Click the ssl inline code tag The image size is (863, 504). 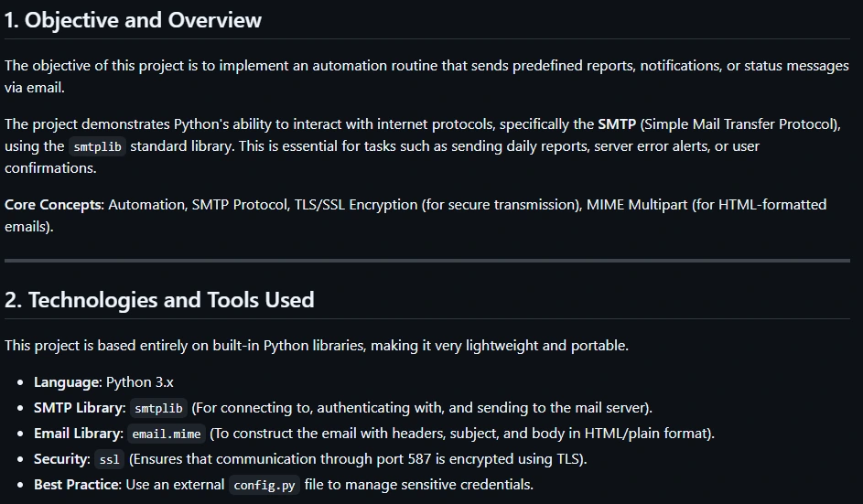coord(109,459)
